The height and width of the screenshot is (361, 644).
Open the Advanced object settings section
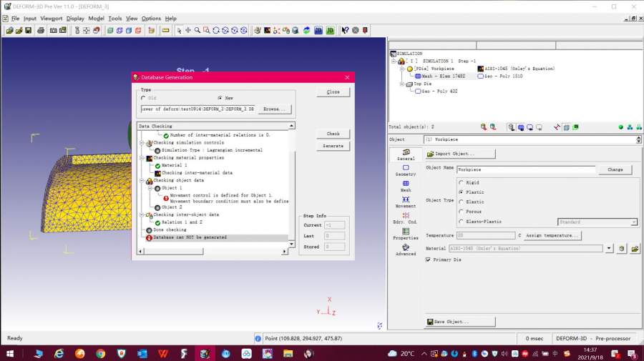[406, 249]
